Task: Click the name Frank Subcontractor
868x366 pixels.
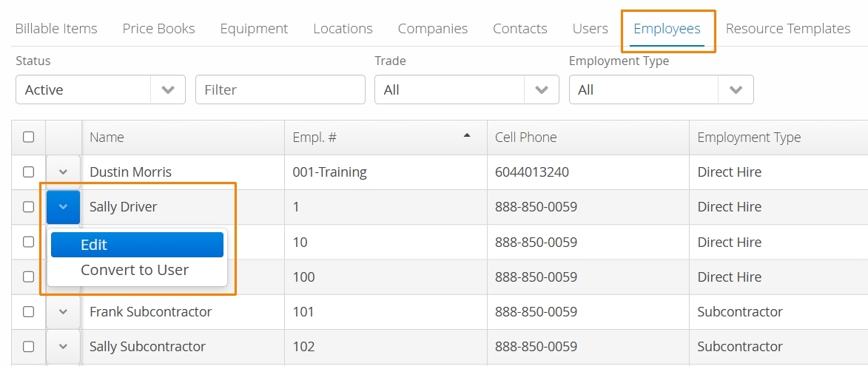Action: 150,312
